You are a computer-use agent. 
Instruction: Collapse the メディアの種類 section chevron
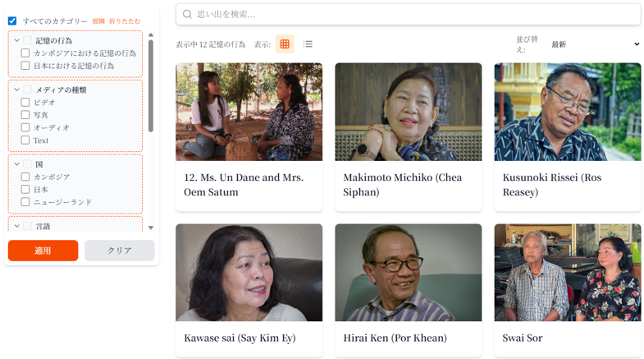pyautogui.click(x=17, y=90)
